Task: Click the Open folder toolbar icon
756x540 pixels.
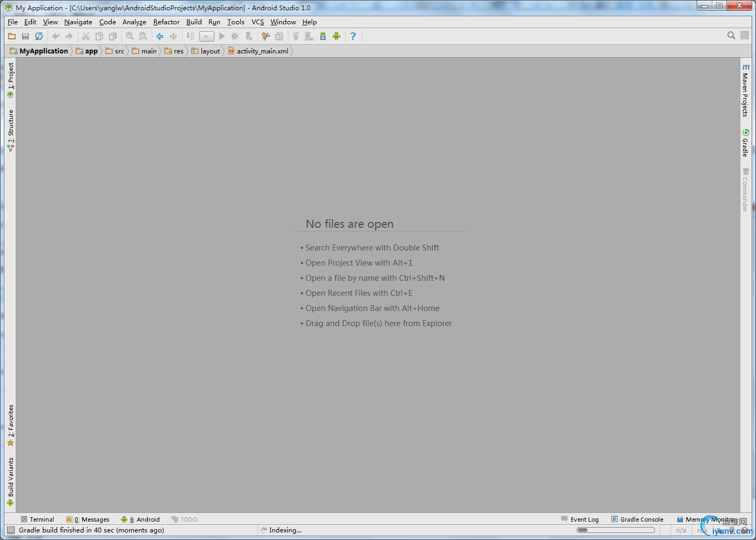Action: point(12,36)
